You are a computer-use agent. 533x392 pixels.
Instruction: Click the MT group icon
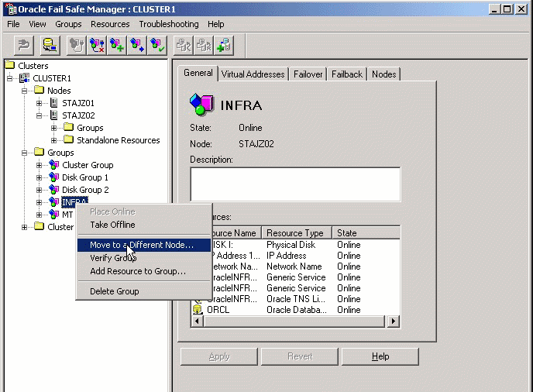pos(53,215)
